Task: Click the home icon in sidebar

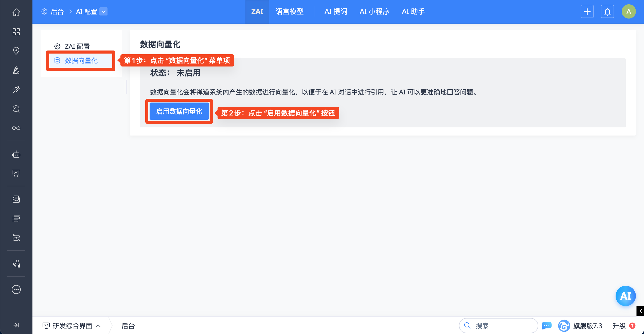Action: coord(16,12)
